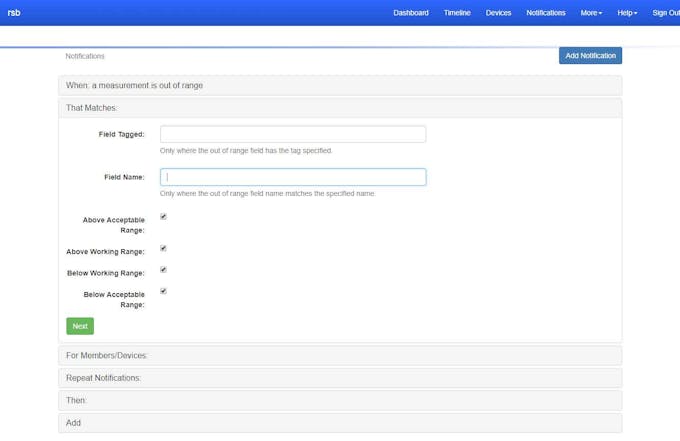Click the rsb brand logo

coord(14,13)
